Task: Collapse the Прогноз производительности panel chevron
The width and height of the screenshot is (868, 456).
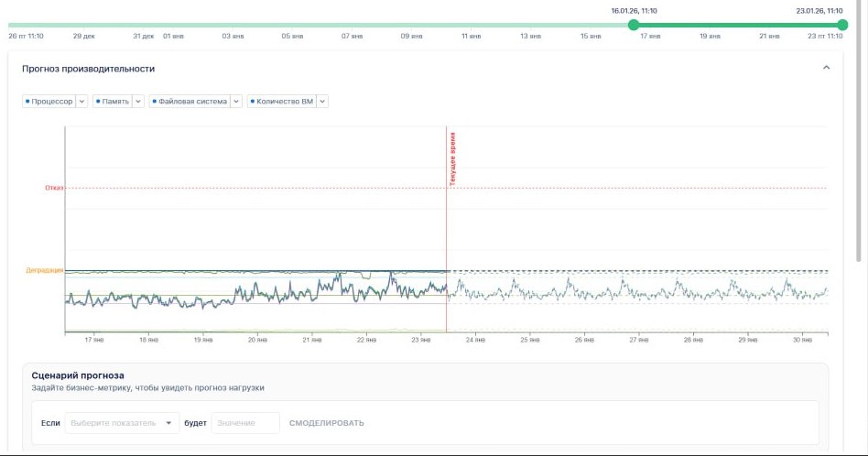Action: click(x=826, y=68)
